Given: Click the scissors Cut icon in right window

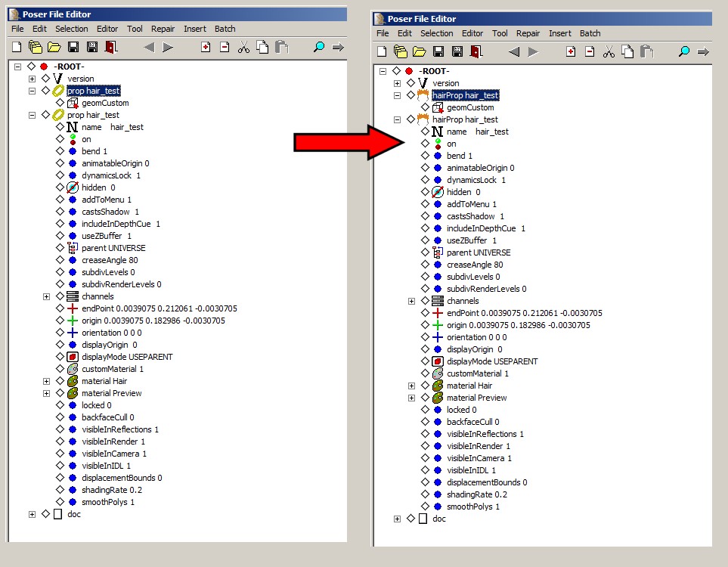Looking at the screenshot, I should [609, 51].
